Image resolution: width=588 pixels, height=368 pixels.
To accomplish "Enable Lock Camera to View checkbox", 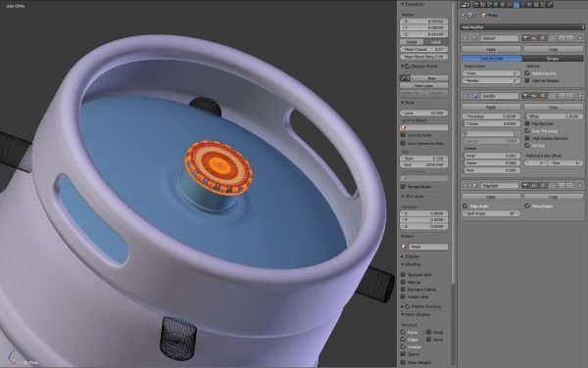I will click(x=403, y=143).
